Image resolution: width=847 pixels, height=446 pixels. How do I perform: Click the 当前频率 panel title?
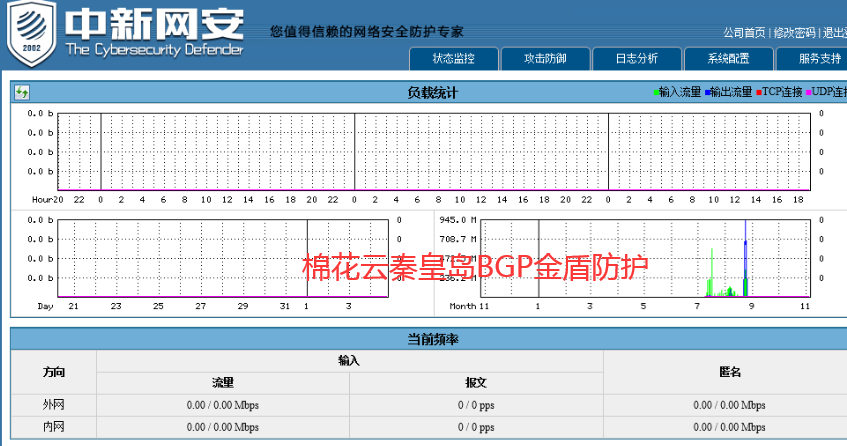[x=432, y=340]
